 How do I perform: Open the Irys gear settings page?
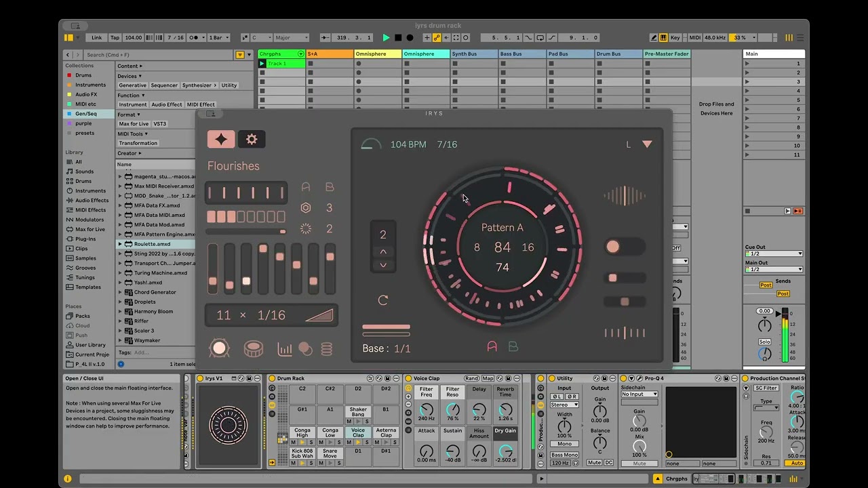(252, 139)
